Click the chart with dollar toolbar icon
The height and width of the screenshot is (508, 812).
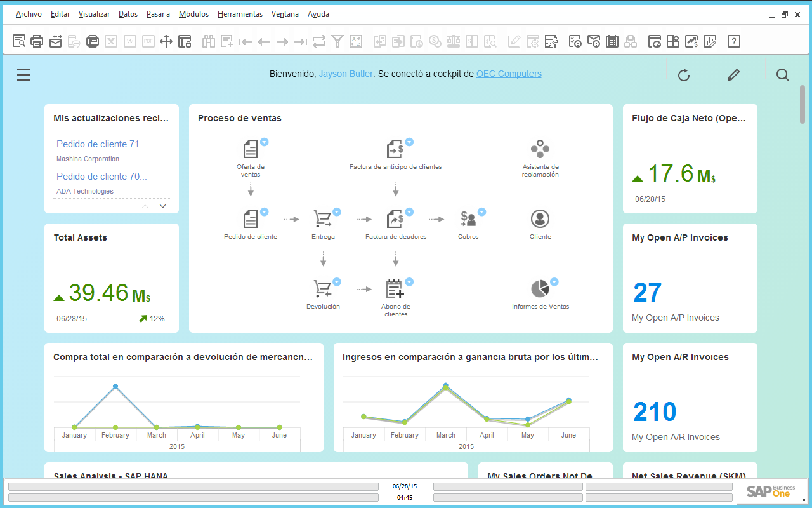691,41
